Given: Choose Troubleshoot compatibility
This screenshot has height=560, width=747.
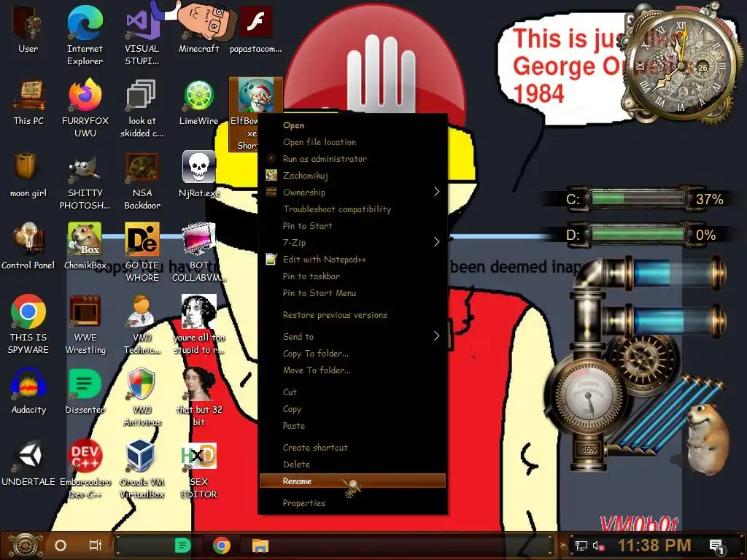Looking at the screenshot, I should pyautogui.click(x=352, y=209).
